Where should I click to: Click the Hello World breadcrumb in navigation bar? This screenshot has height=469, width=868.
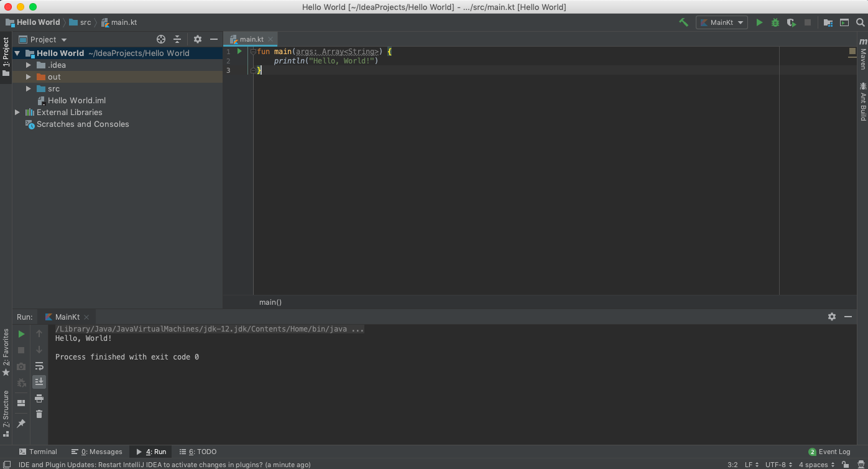pyautogui.click(x=32, y=22)
